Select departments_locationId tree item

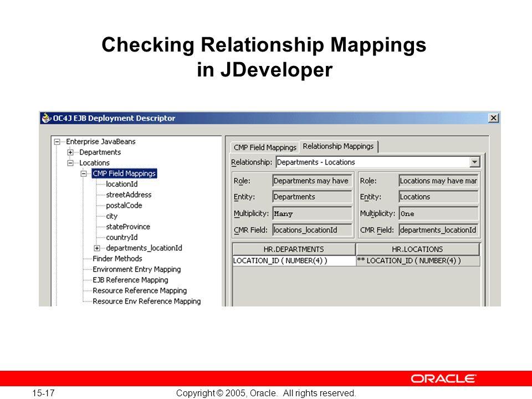tap(144, 248)
